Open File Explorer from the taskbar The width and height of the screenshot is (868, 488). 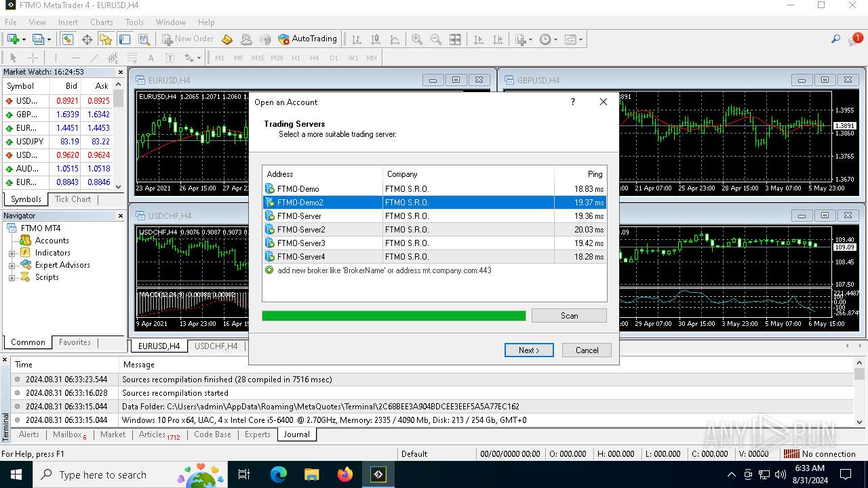click(x=312, y=474)
